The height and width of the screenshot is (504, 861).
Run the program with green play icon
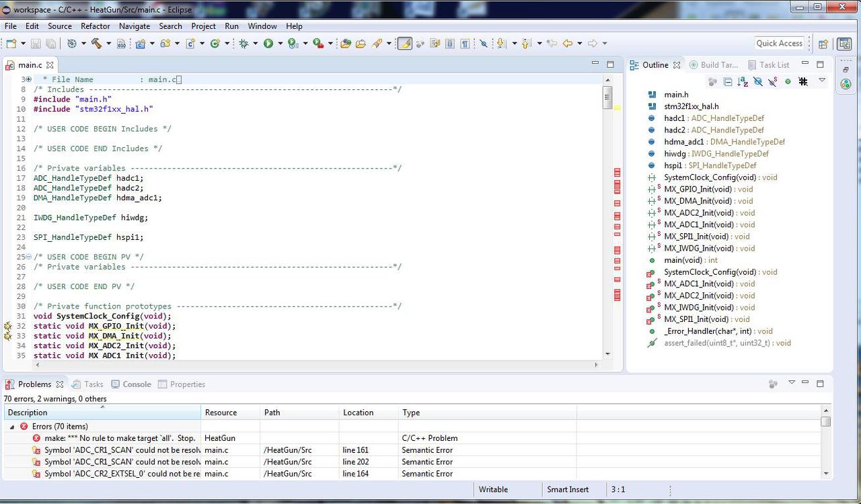point(268,44)
